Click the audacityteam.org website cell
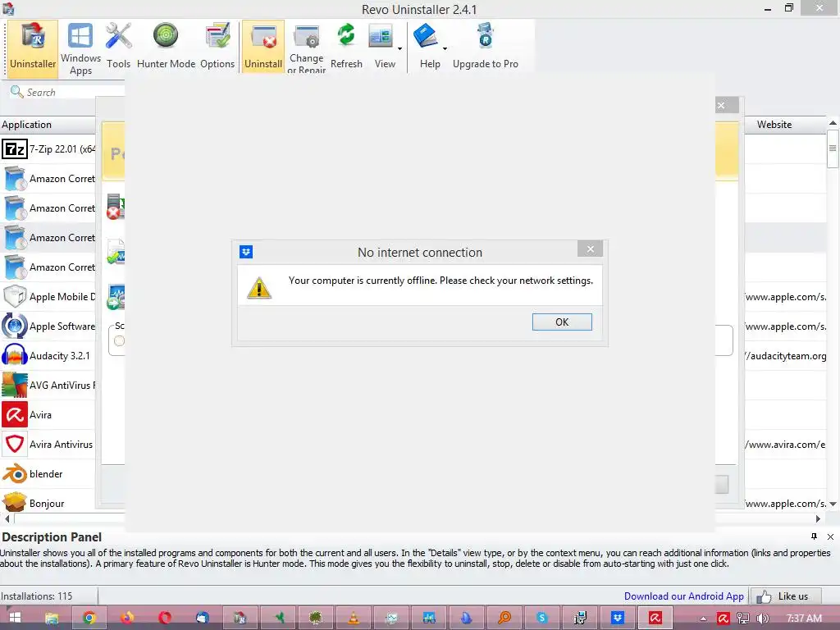This screenshot has width=840, height=630. click(785, 356)
